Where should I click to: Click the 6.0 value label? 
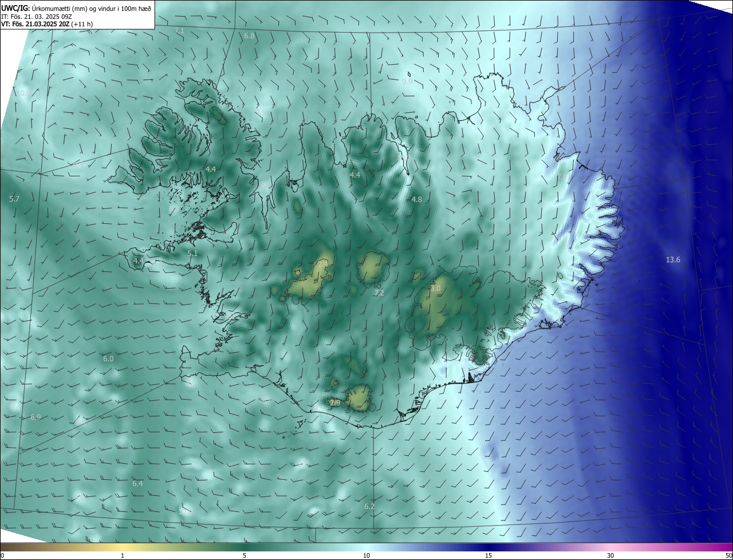coord(108,359)
